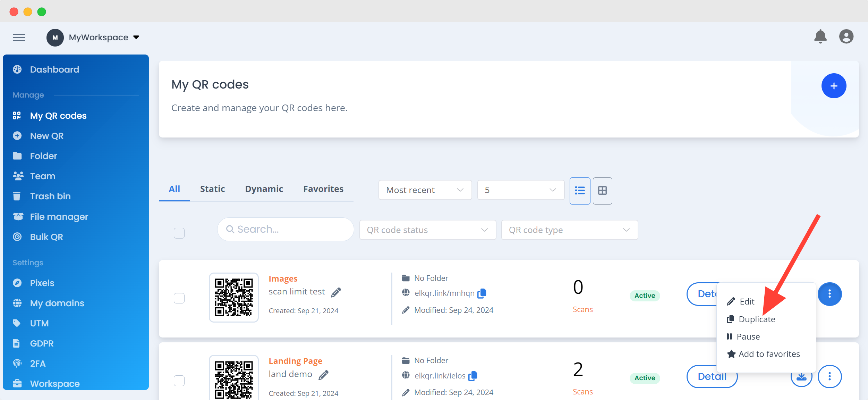Switch to grid view layout
The image size is (868, 400).
click(602, 191)
